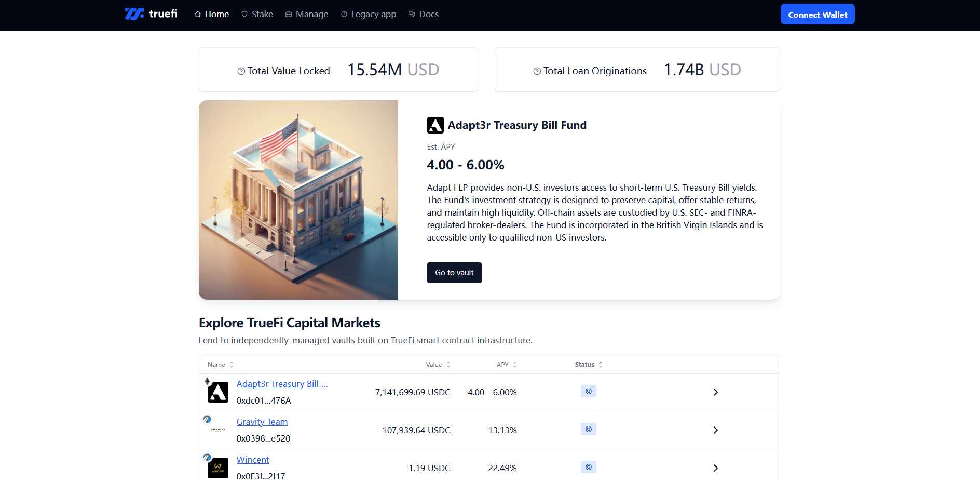Open the Stake page from navigation

[x=257, y=14]
